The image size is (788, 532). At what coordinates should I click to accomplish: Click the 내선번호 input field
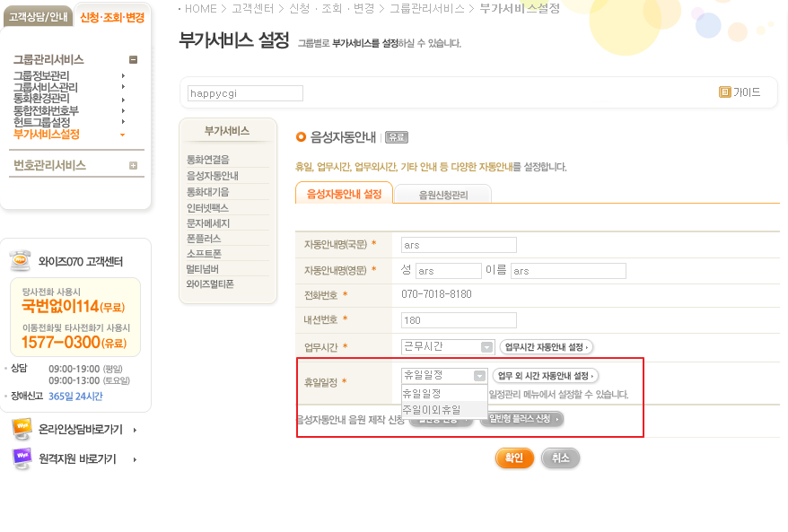[459, 320]
